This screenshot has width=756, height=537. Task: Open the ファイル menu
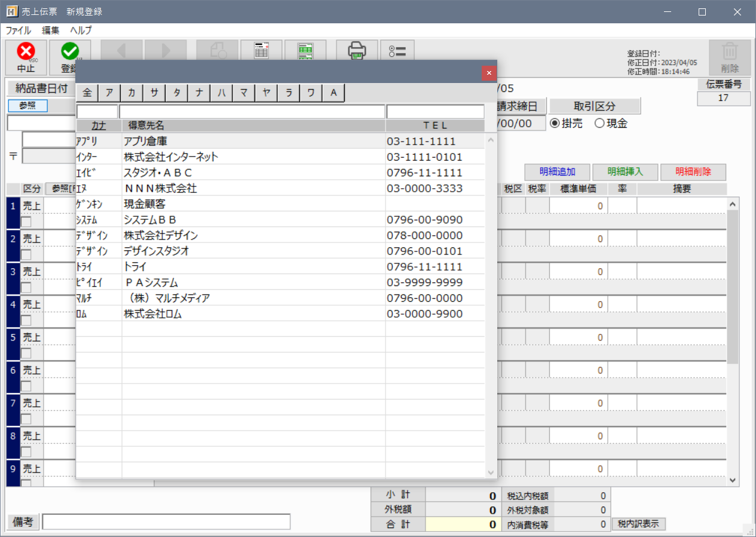[19, 30]
